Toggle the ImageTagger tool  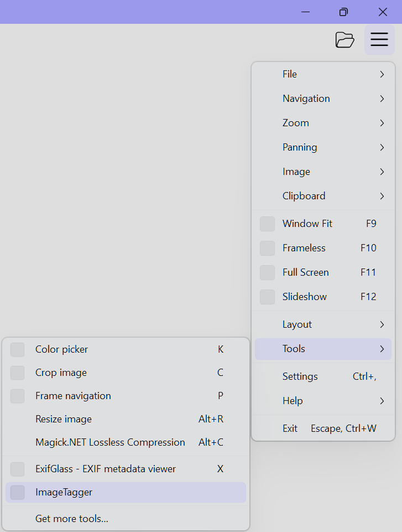18,493
